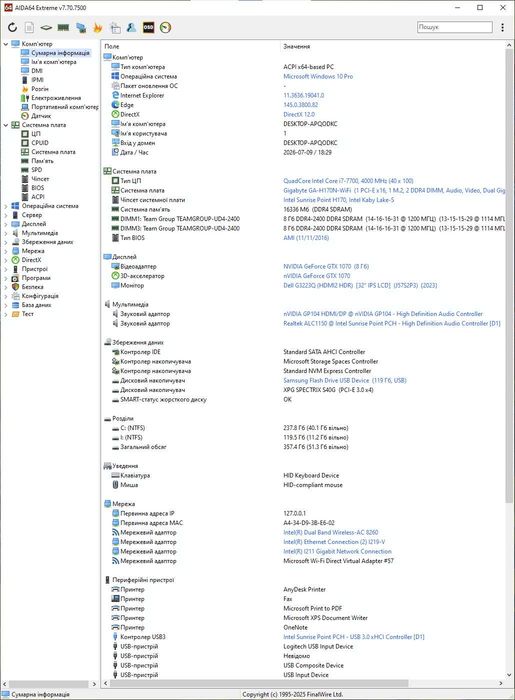
Task: Open ACPI tree item
Action: [x=37, y=197]
